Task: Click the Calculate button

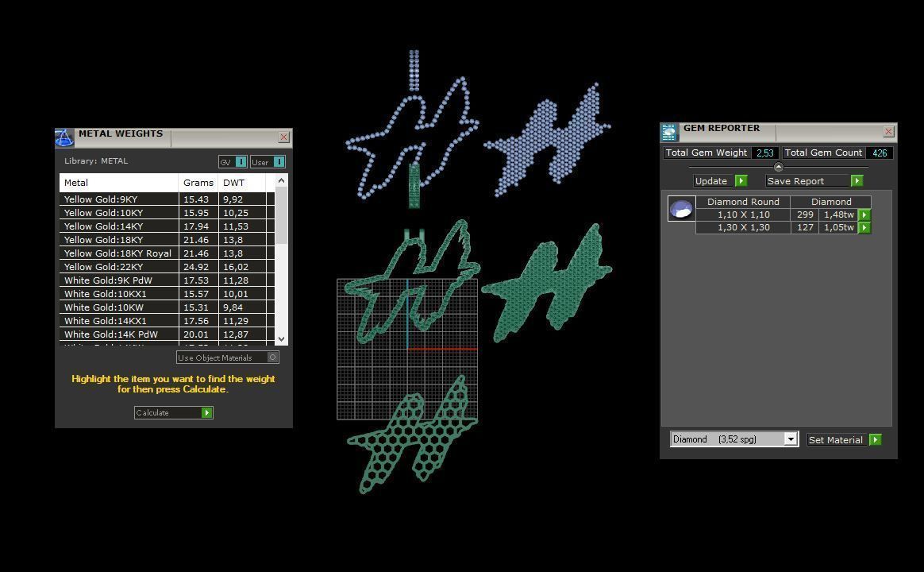Action: click(173, 413)
